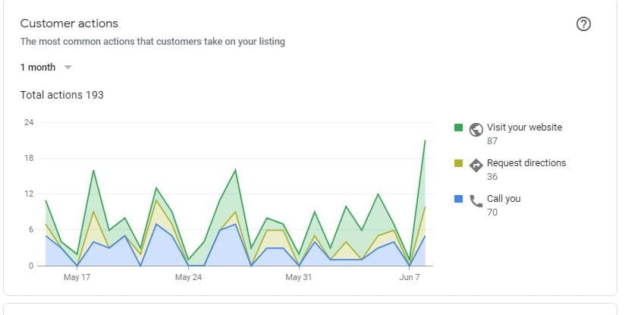Click the blue Call you swatch
Image resolution: width=644 pixels, height=315 pixels.
click(458, 199)
